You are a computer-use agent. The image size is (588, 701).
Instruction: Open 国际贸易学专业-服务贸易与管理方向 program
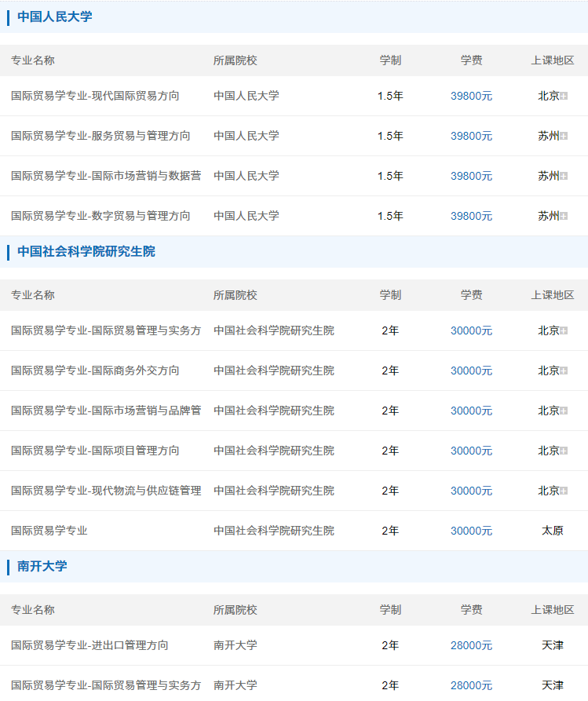tap(100, 136)
